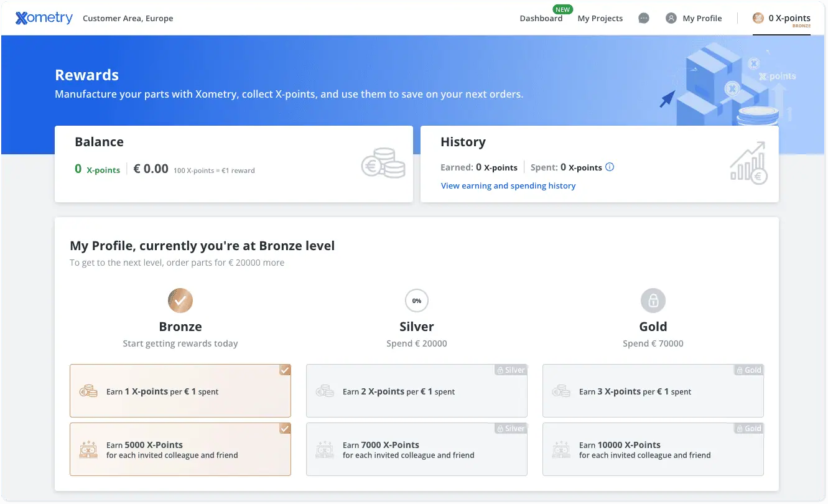Open View earning and spending history link
828x504 pixels.
[x=508, y=185]
